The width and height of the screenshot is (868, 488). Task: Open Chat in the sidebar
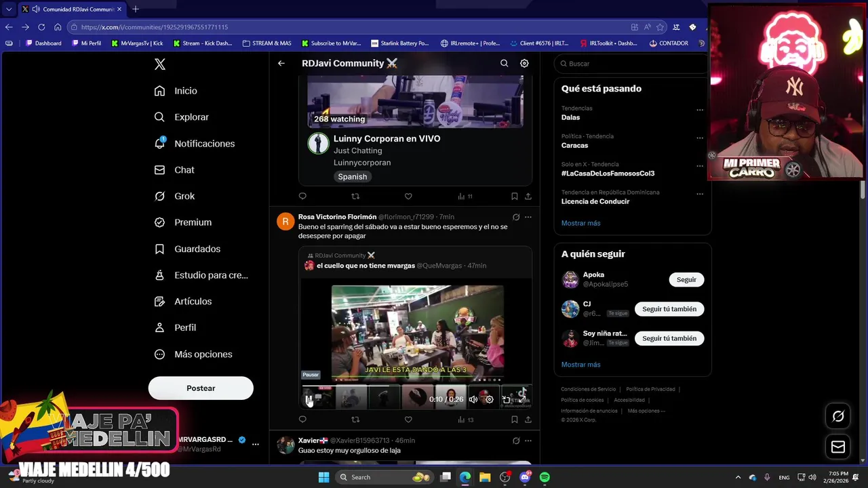pyautogui.click(x=174, y=170)
